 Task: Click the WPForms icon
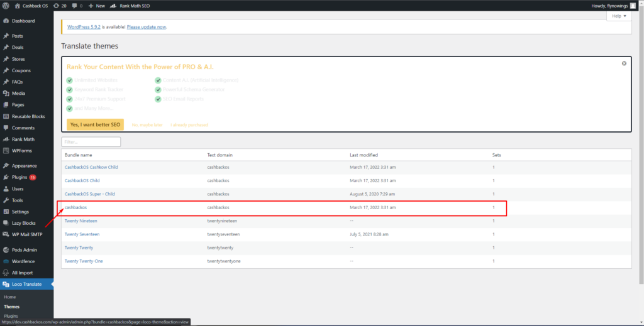coord(6,151)
